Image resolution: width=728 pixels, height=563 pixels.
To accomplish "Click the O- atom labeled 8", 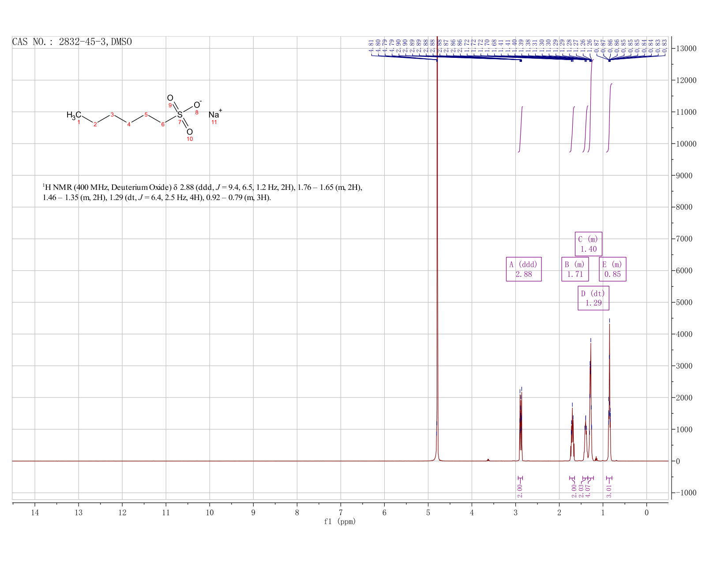I will coord(197,105).
